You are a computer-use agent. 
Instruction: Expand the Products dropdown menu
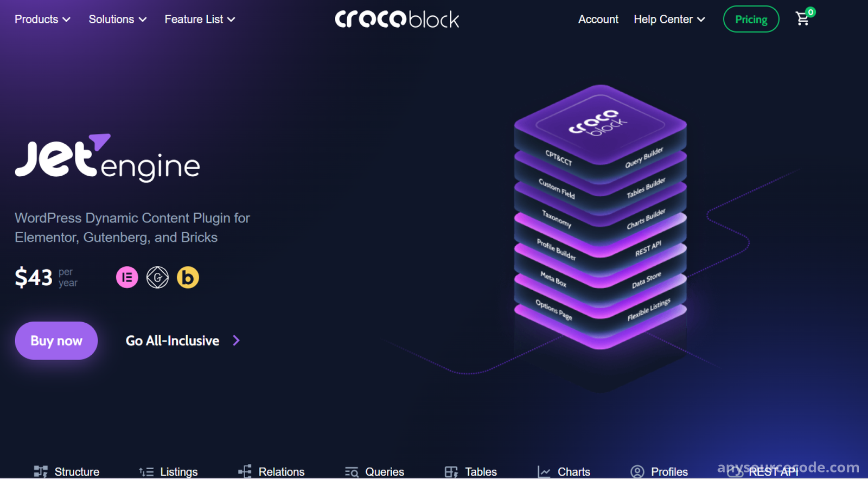(42, 19)
